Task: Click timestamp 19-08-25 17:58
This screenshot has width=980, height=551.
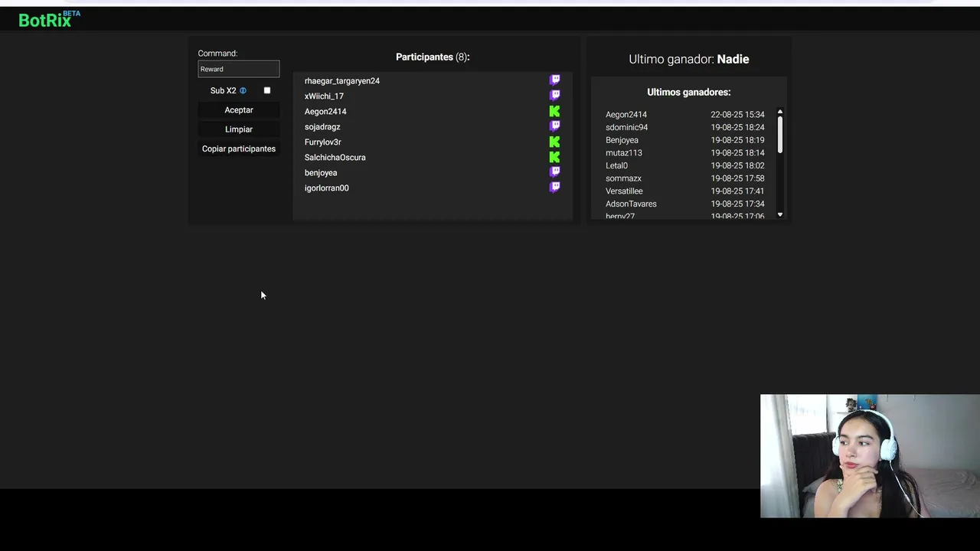Action: [x=737, y=178]
